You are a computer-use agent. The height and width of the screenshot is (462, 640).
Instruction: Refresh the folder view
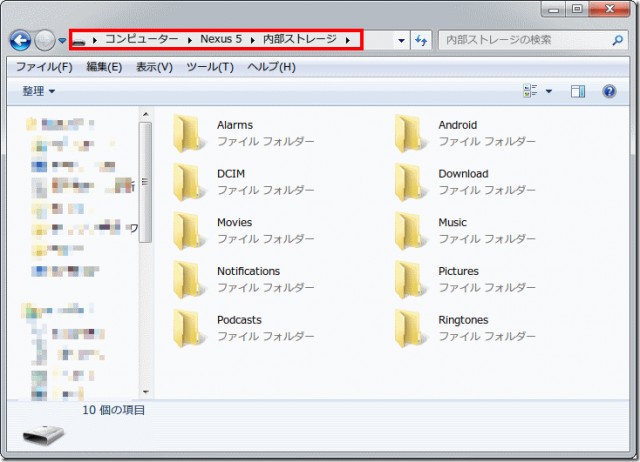[x=421, y=40]
